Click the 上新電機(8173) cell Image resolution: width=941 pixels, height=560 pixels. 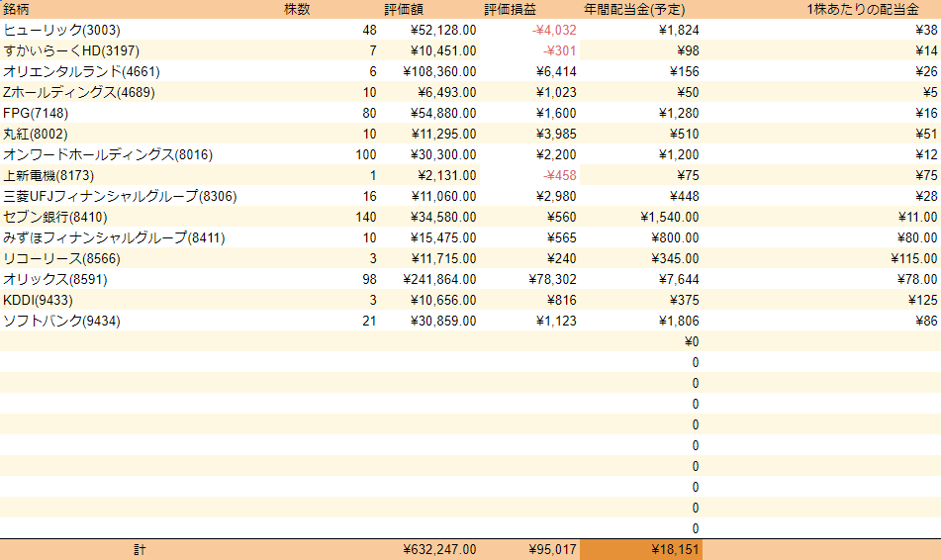point(48,176)
